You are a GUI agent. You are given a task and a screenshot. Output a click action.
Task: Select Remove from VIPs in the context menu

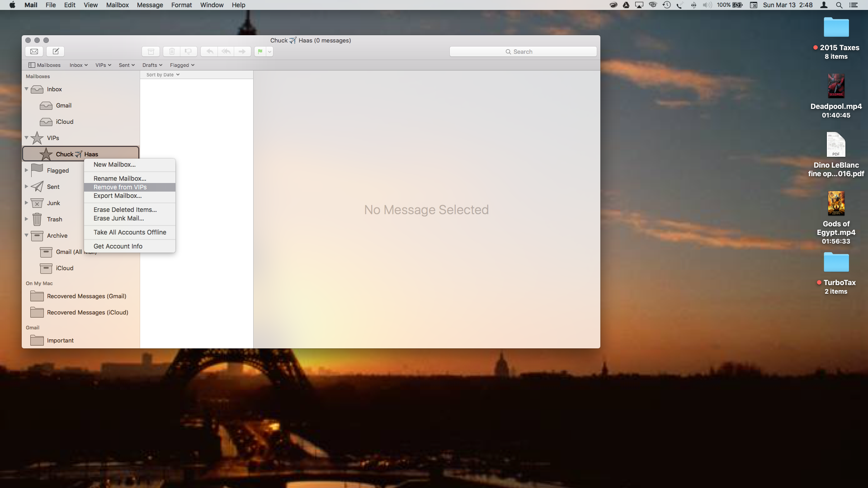(x=120, y=187)
